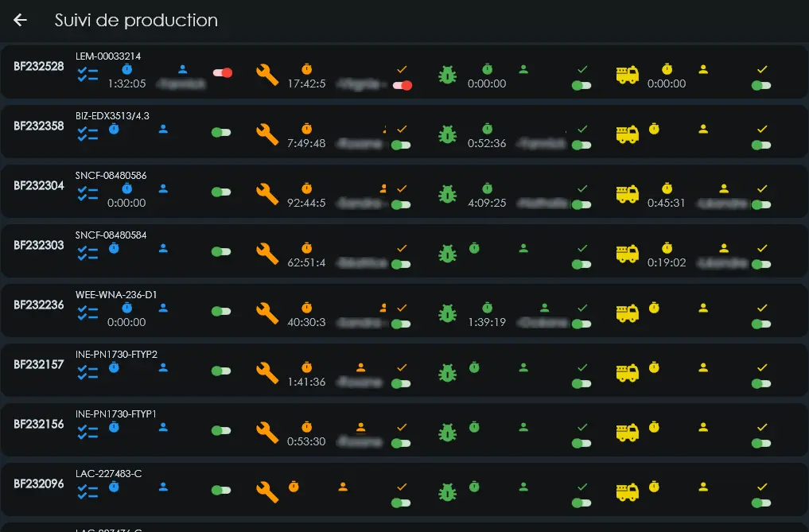Open the blue checklist icon for BF232303
This screenshot has height=532, width=809.
pyautogui.click(x=88, y=254)
